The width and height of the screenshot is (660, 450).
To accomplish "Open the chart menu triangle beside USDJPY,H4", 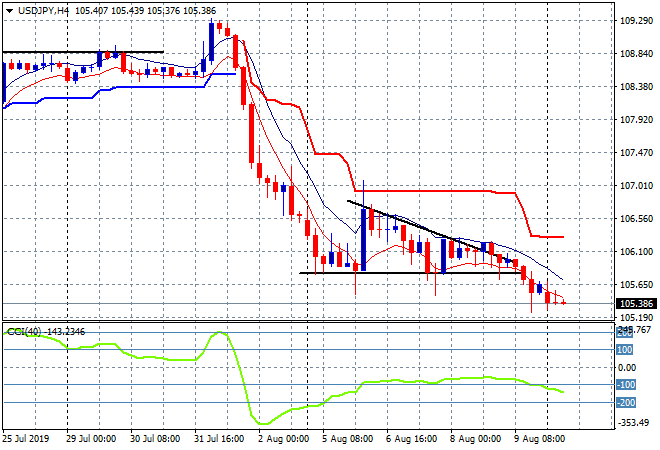I will tap(10, 11).
